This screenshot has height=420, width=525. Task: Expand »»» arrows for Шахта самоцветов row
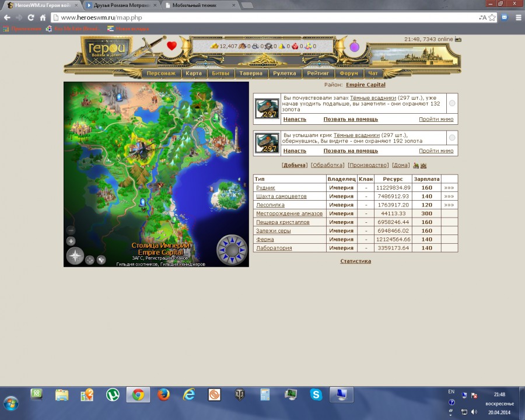(x=449, y=197)
